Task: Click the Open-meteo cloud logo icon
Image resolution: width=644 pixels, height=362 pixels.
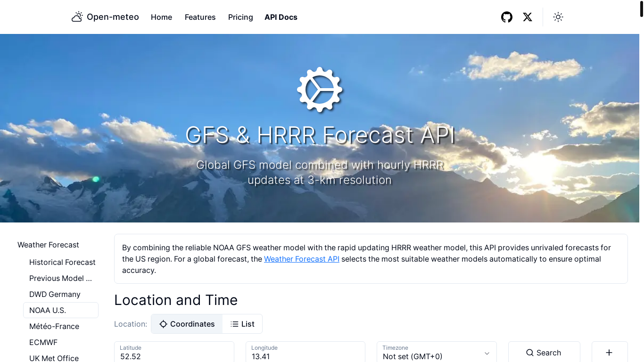Action: click(77, 17)
